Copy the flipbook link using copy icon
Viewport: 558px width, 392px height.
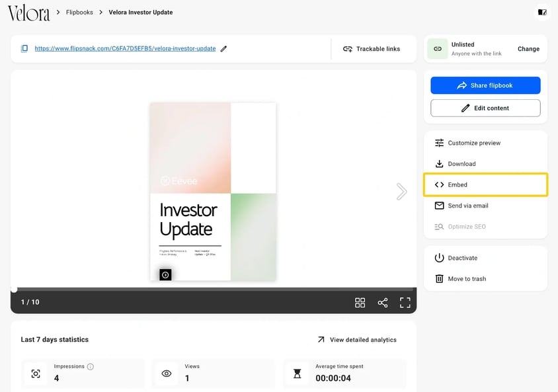(x=24, y=48)
